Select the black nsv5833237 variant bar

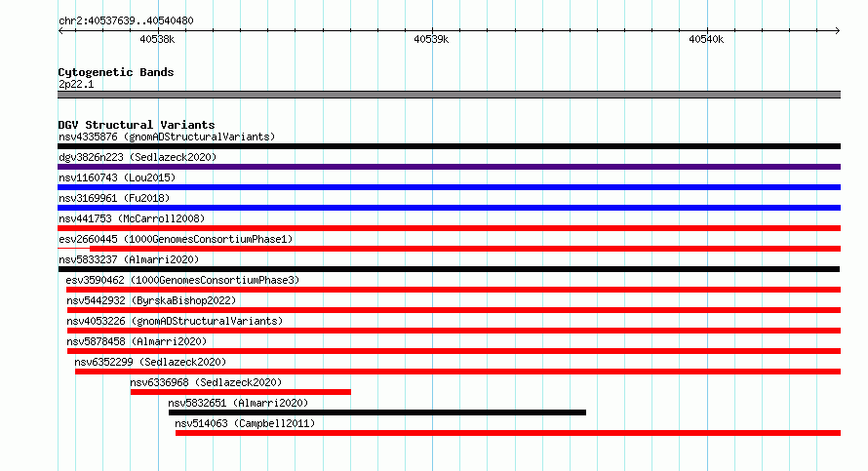tap(449, 269)
